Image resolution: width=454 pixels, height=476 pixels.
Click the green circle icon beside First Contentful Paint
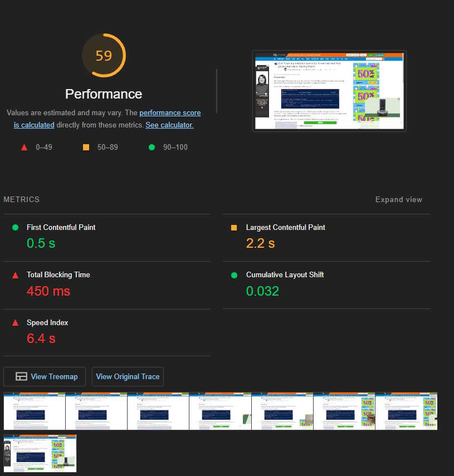point(14,227)
